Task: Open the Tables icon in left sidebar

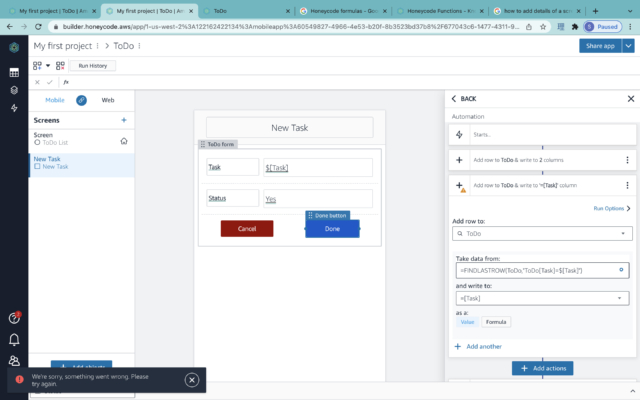Action: (x=14, y=73)
